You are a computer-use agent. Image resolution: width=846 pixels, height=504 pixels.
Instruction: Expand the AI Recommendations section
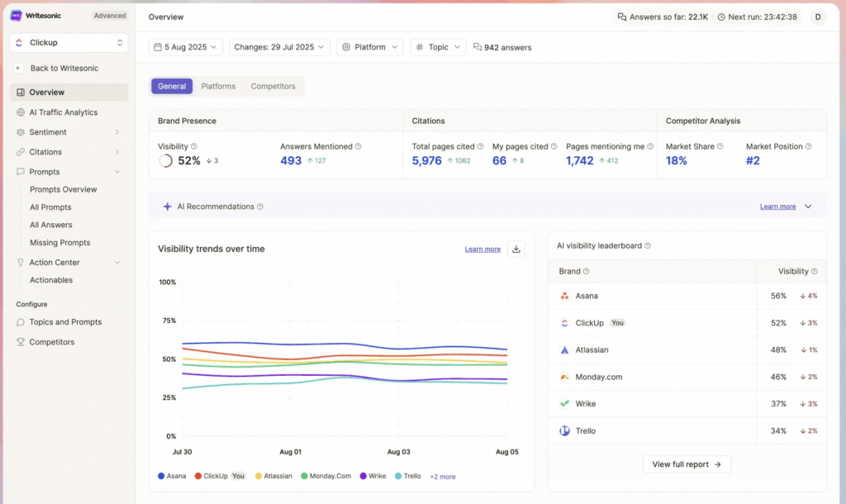(x=808, y=207)
